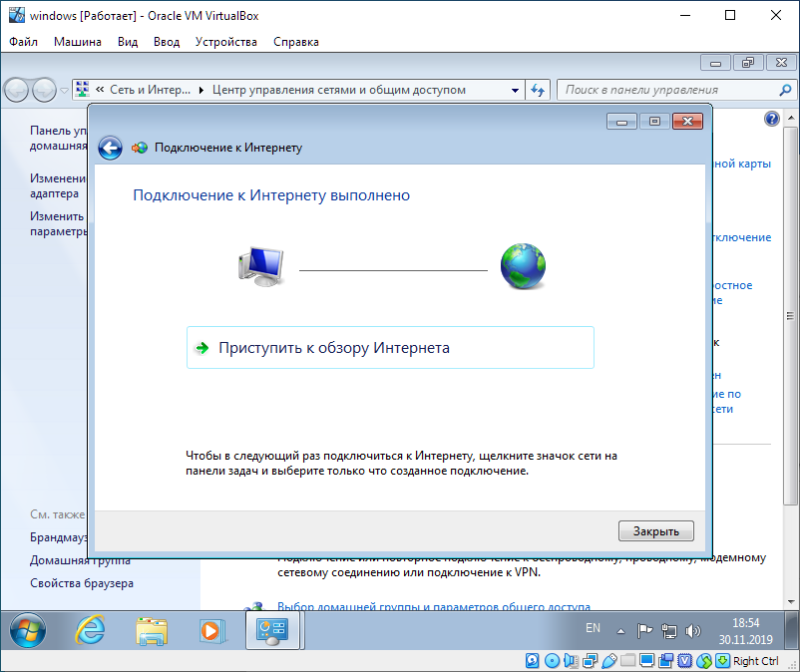The height and width of the screenshot is (672, 800).
Task: Click the green arrow beside browse Internet option
Action: tap(202, 348)
